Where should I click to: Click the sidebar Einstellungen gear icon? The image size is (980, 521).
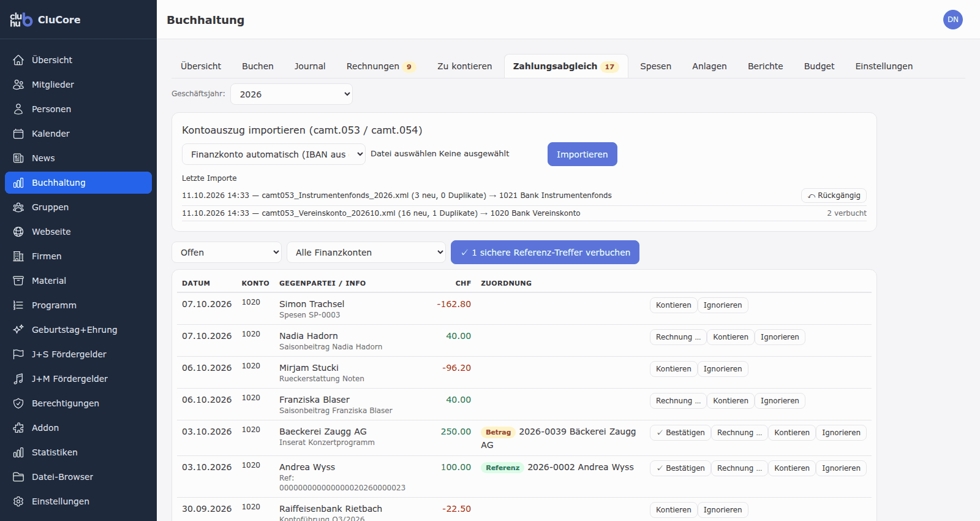pos(18,501)
